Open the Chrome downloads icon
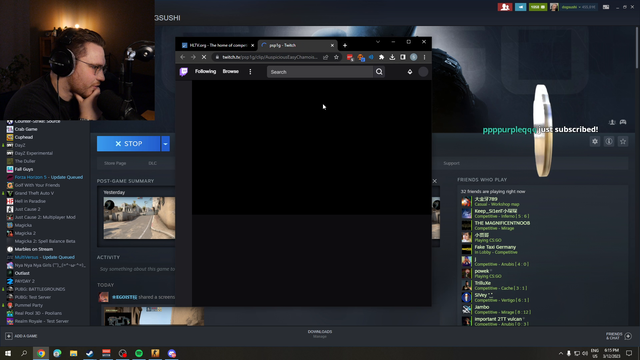The image size is (640, 360). 392,57
